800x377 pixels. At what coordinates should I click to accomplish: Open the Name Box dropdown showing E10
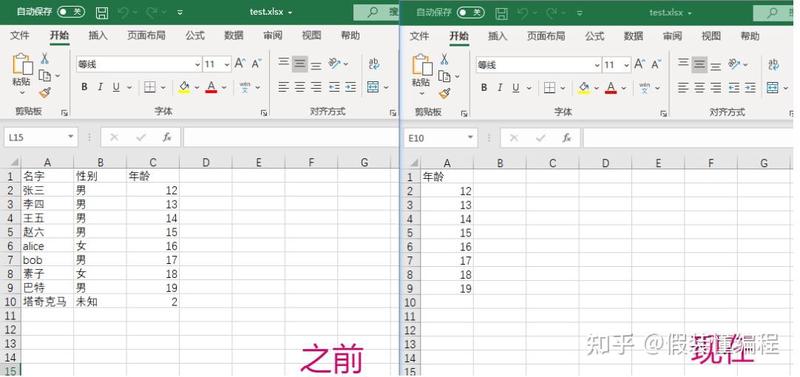[x=469, y=138]
